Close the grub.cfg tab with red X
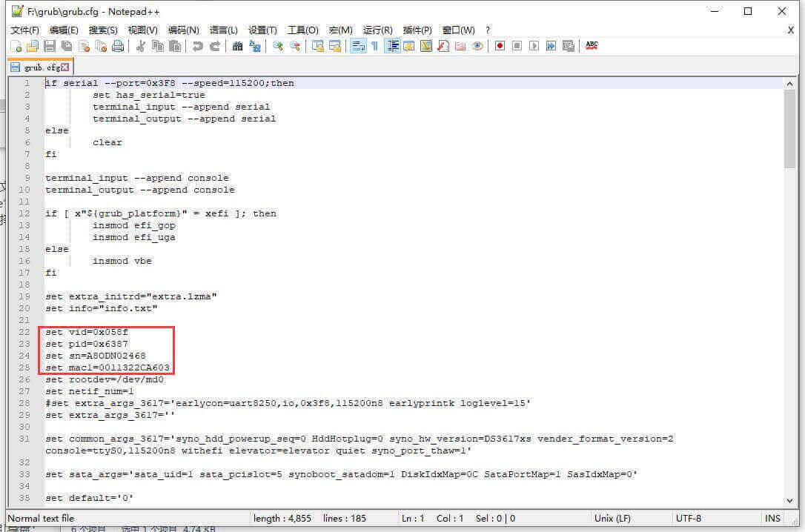The width and height of the screenshot is (805, 532). coord(65,67)
